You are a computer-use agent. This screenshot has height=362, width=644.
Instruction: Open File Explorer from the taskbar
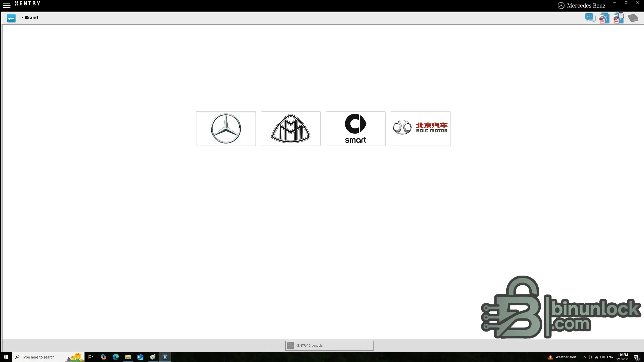(x=128, y=357)
